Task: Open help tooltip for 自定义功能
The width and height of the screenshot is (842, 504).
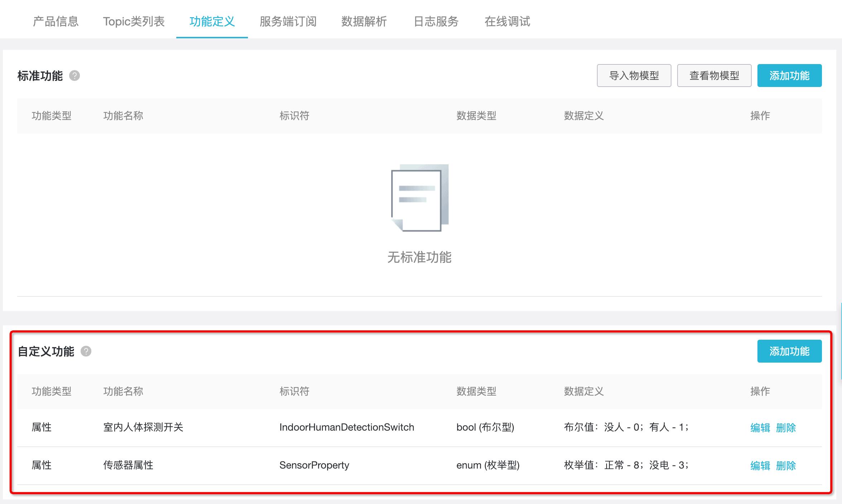Action: (x=85, y=352)
